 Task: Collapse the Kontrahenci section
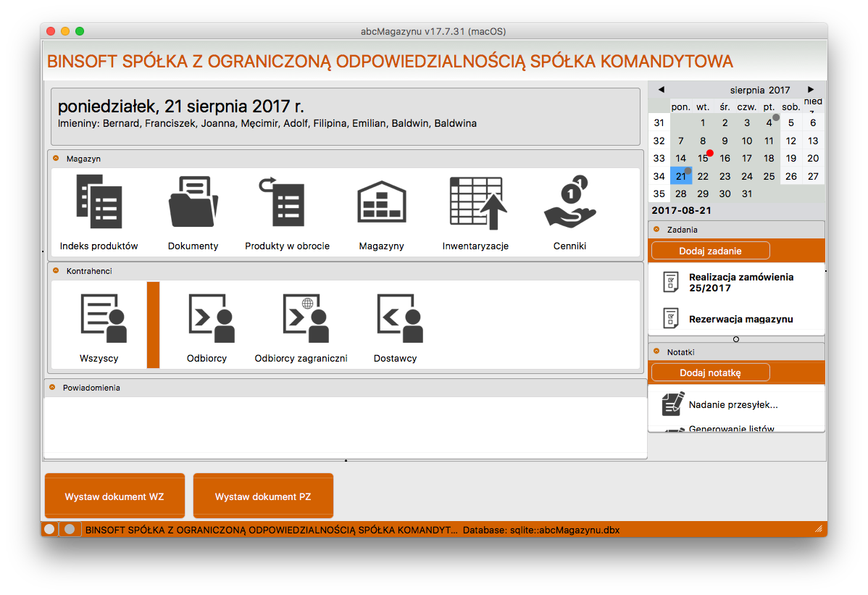[56, 271]
